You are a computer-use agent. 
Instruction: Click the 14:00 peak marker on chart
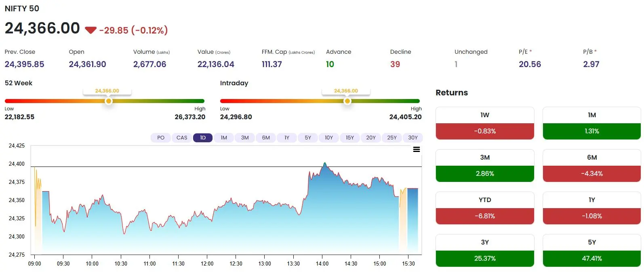pos(325,164)
